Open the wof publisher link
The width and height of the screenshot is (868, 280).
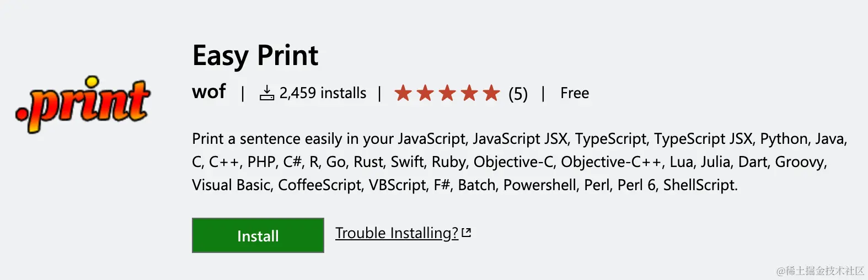click(x=209, y=91)
